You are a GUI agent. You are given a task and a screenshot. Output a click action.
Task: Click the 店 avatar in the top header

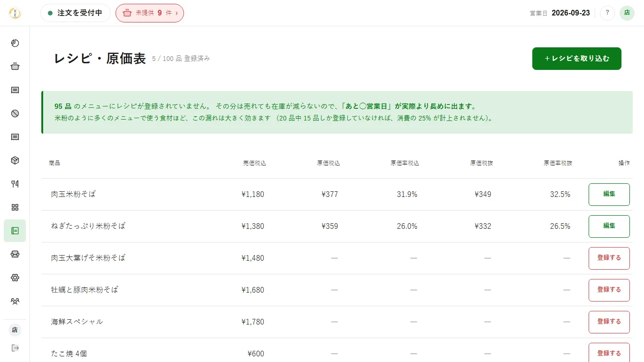pyautogui.click(x=627, y=13)
